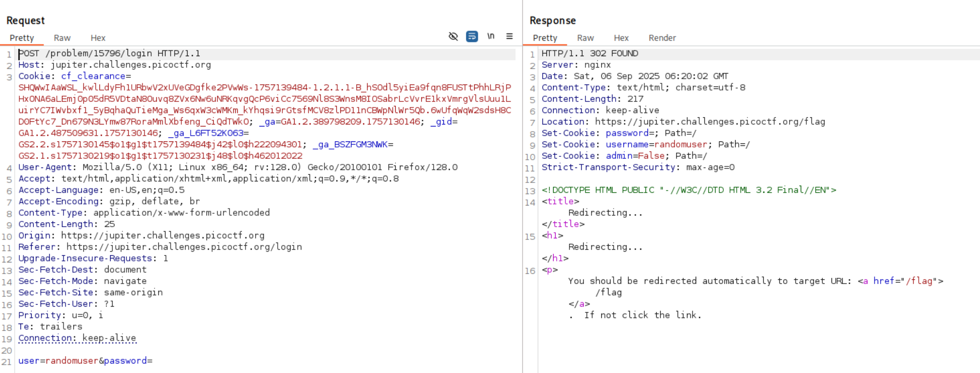
Task: Click the password parameter in request body
Action: 125,361
